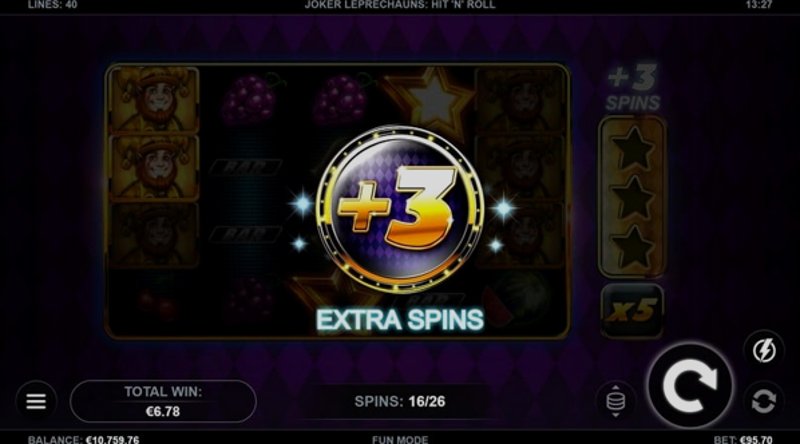The width and height of the screenshot is (800, 444).
Task: Click the +3 extra spins coin
Action: point(400,209)
